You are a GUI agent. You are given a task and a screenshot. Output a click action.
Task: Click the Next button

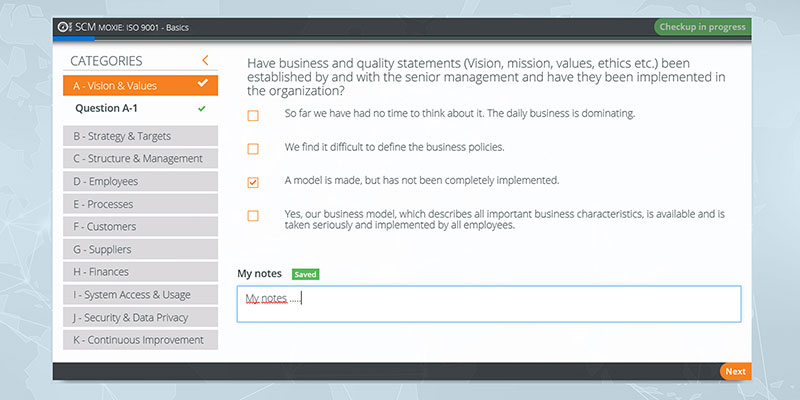pyautogui.click(x=735, y=371)
